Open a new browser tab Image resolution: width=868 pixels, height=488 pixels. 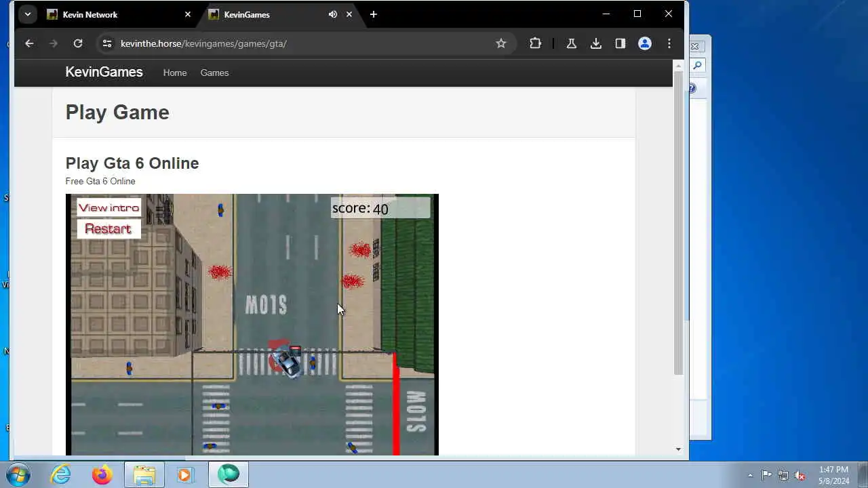pyautogui.click(x=374, y=14)
